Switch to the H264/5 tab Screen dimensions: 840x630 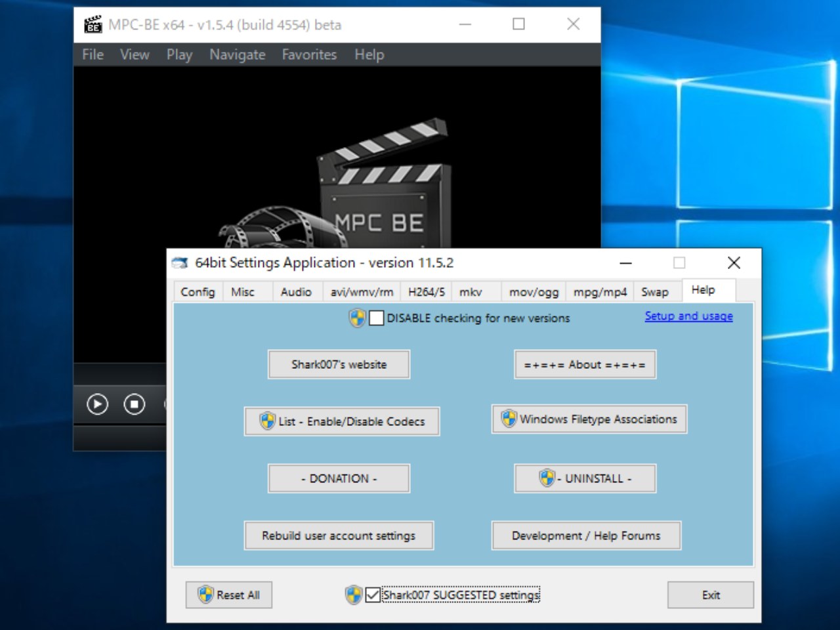427,292
